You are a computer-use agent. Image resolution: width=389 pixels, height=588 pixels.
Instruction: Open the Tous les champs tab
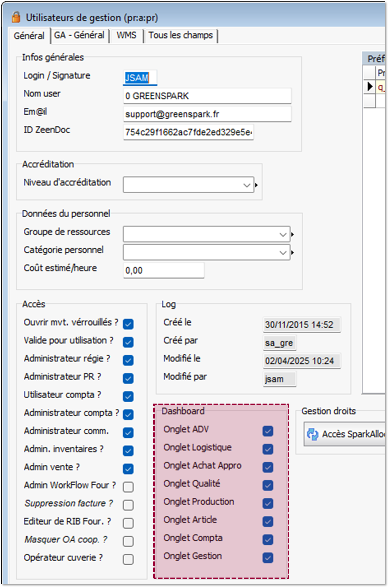pyautogui.click(x=181, y=35)
